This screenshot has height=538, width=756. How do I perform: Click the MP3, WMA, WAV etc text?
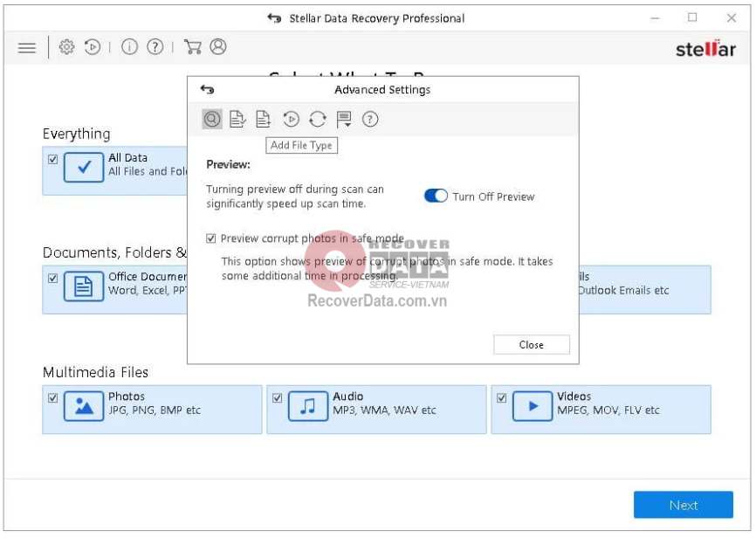coord(384,410)
